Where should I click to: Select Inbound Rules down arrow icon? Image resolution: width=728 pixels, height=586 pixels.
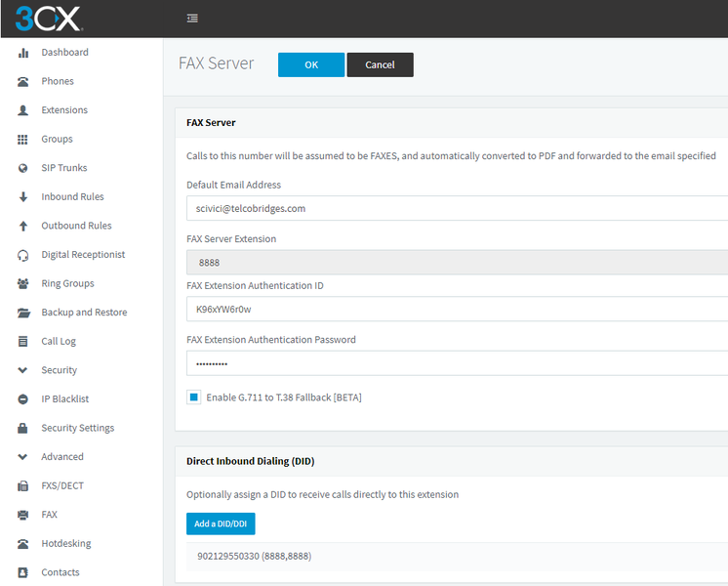[22, 197]
